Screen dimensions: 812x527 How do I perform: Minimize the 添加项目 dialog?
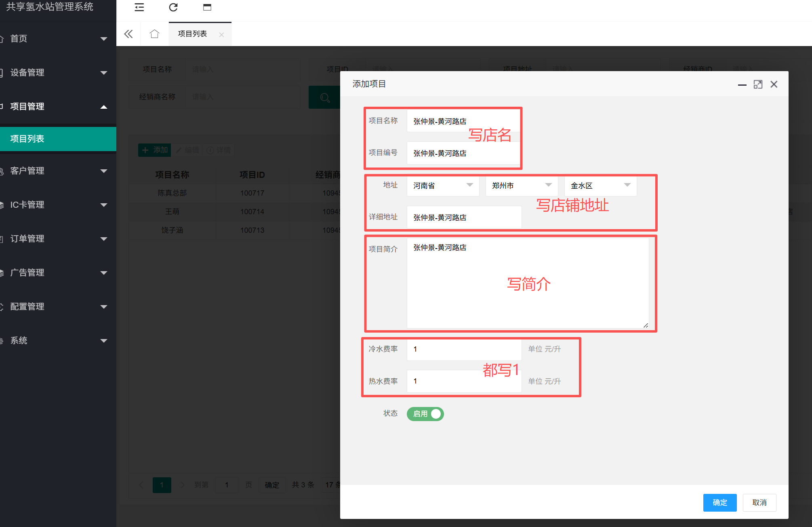point(742,84)
